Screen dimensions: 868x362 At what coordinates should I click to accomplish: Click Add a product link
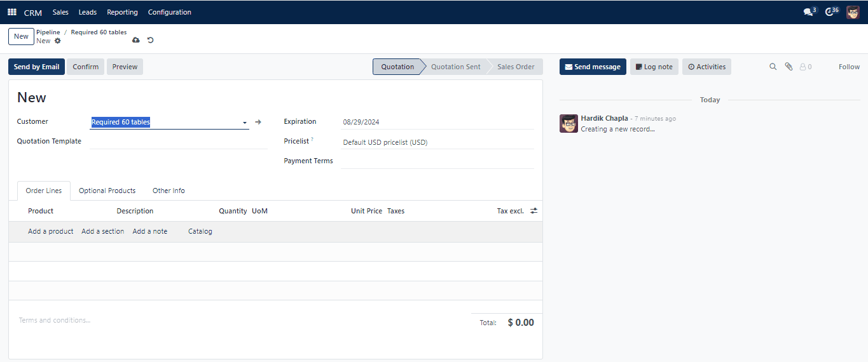coord(51,231)
